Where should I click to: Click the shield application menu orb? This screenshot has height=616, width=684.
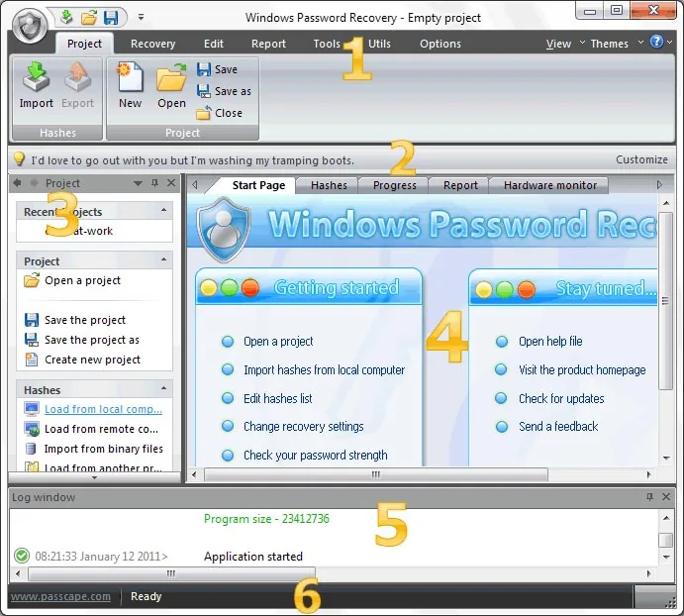pyautogui.click(x=30, y=26)
